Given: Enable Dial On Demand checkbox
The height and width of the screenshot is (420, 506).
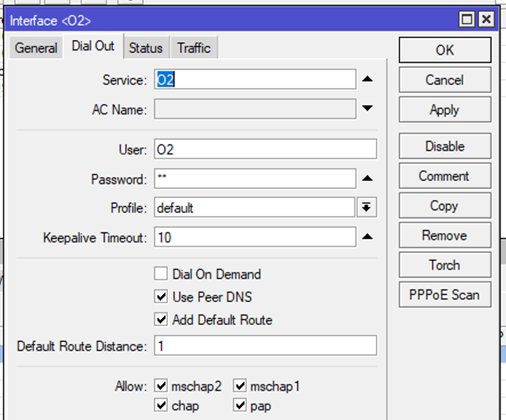Looking at the screenshot, I should click(161, 274).
